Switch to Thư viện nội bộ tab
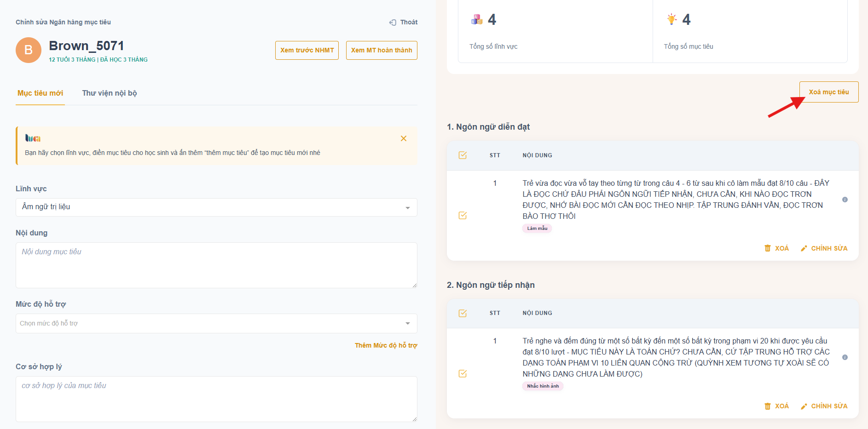This screenshot has width=868, height=429. pyautogui.click(x=110, y=93)
